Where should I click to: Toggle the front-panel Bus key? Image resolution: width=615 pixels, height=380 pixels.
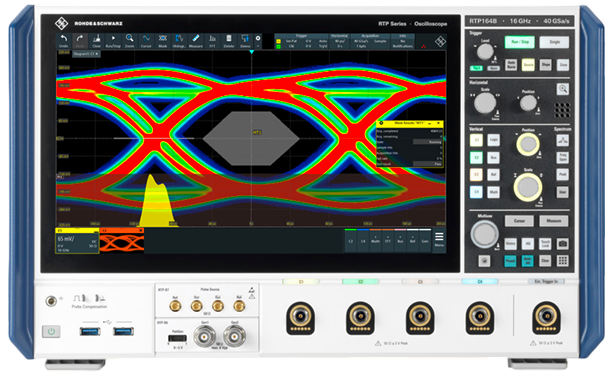[x=493, y=158]
